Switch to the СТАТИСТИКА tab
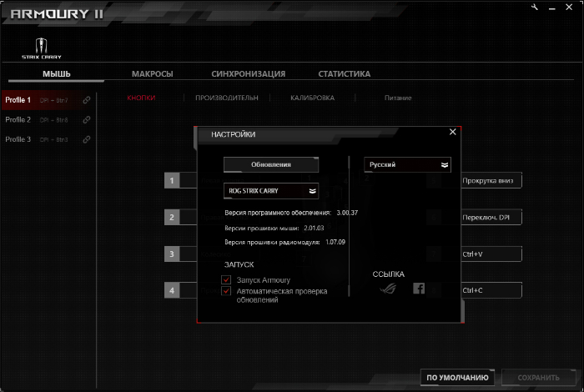This screenshot has width=584, height=392. (x=344, y=73)
